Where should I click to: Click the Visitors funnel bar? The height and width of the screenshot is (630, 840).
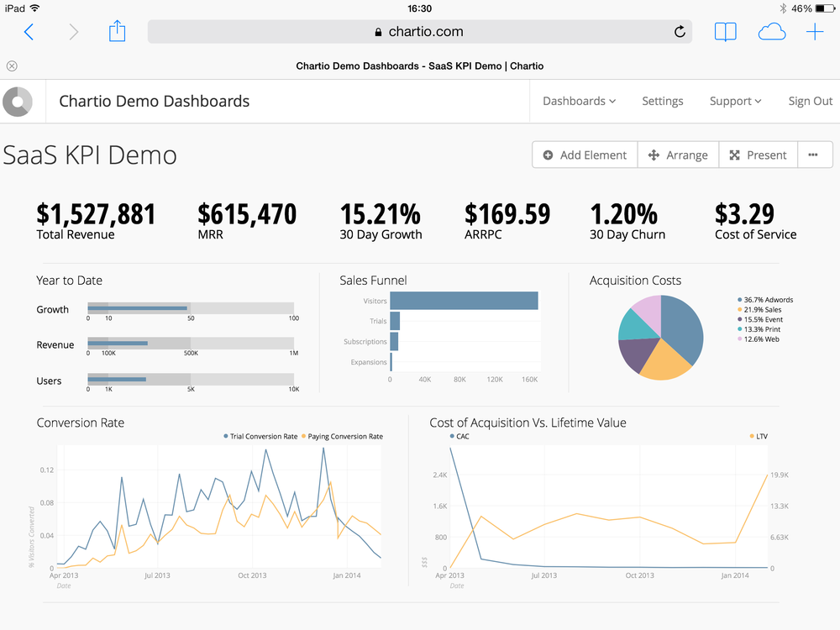tap(464, 301)
